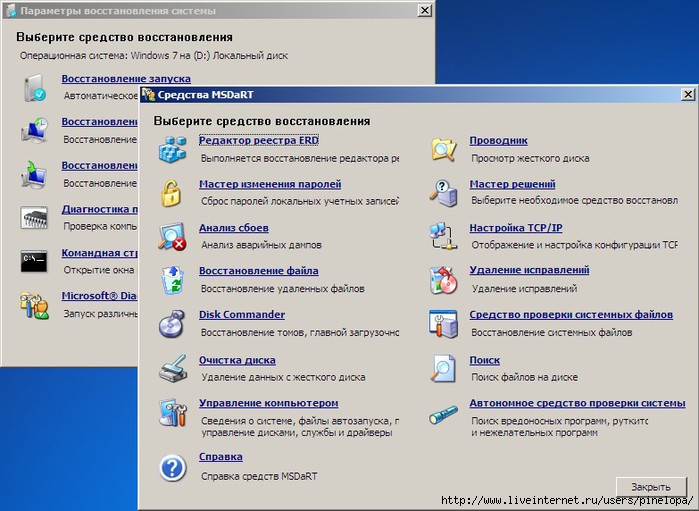
Task: Open Командная строка link in back window
Action: point(100,253)
